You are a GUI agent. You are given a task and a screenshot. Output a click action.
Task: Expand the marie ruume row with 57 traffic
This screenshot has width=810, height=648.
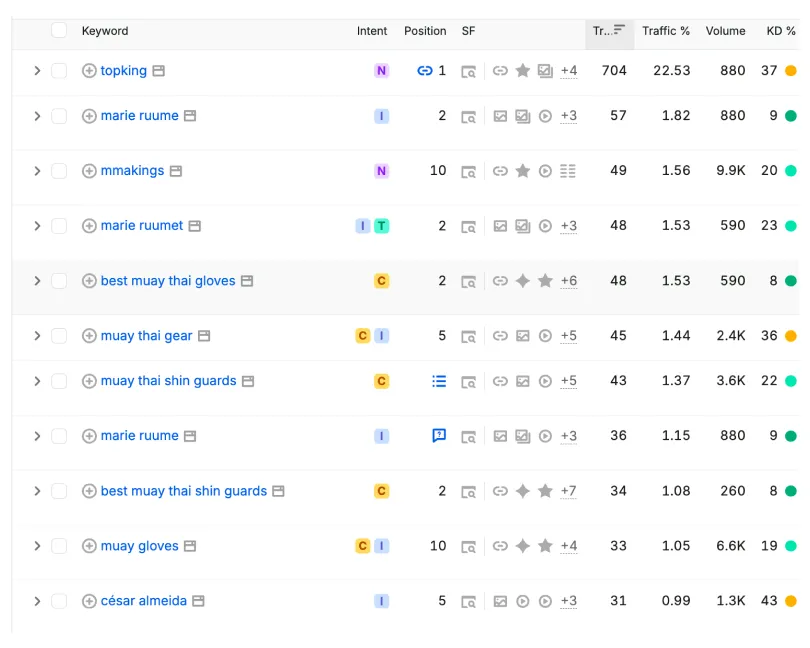[37, 116]
